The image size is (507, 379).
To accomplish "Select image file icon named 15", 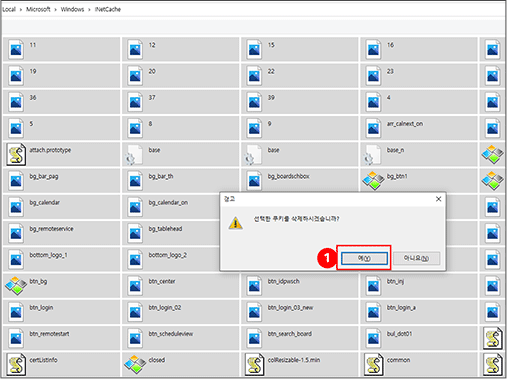I will (254, 49).
